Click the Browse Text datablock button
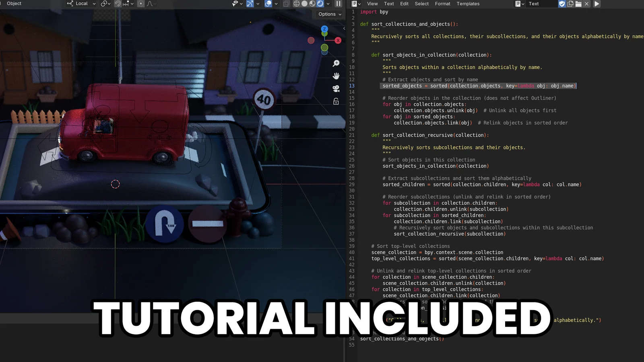 518,4
